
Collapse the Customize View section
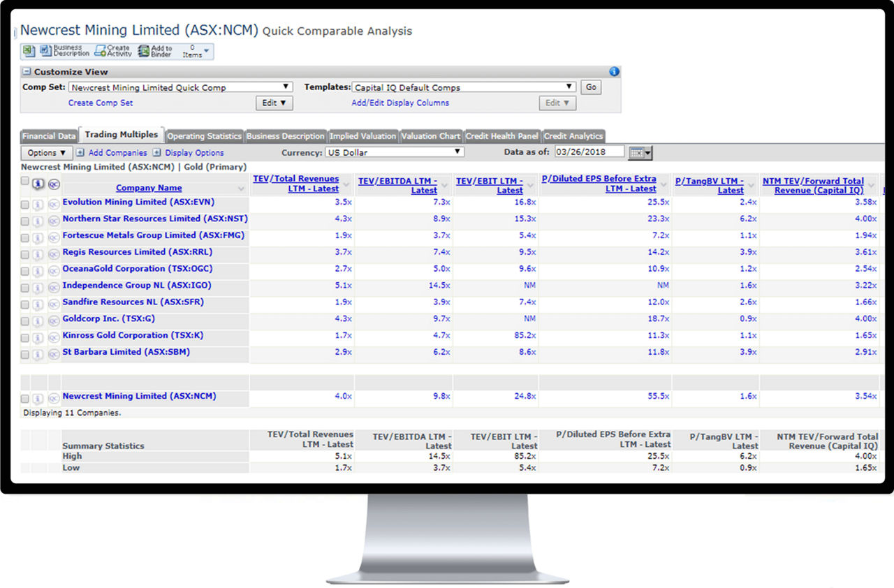(27, 72)
